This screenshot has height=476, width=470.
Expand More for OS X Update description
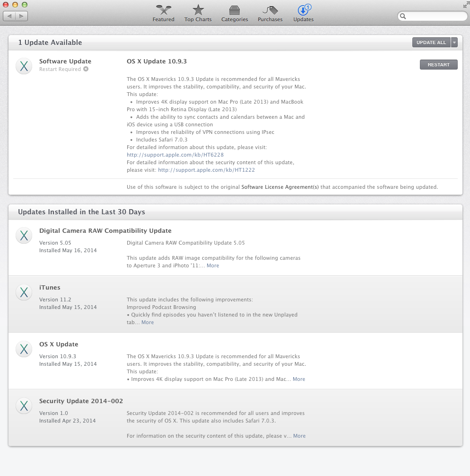click(x=299, y=379)
